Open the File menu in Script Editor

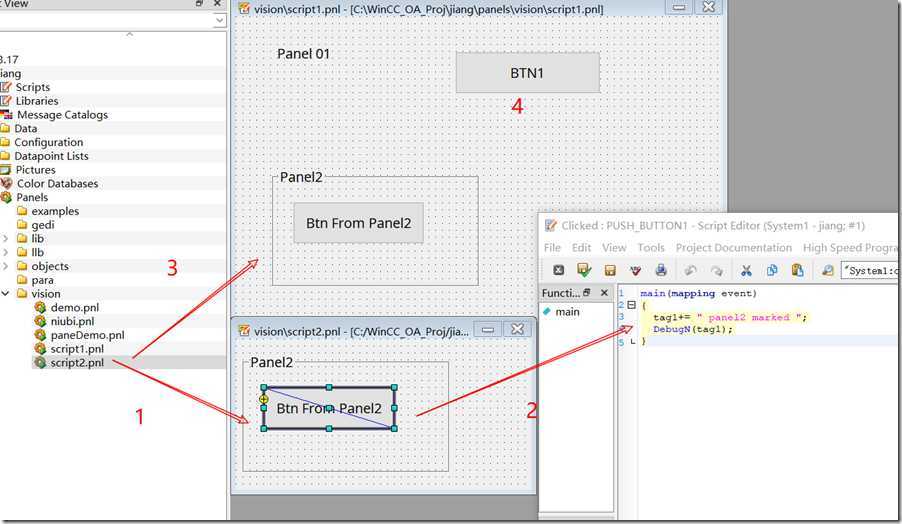pos(552,247)
